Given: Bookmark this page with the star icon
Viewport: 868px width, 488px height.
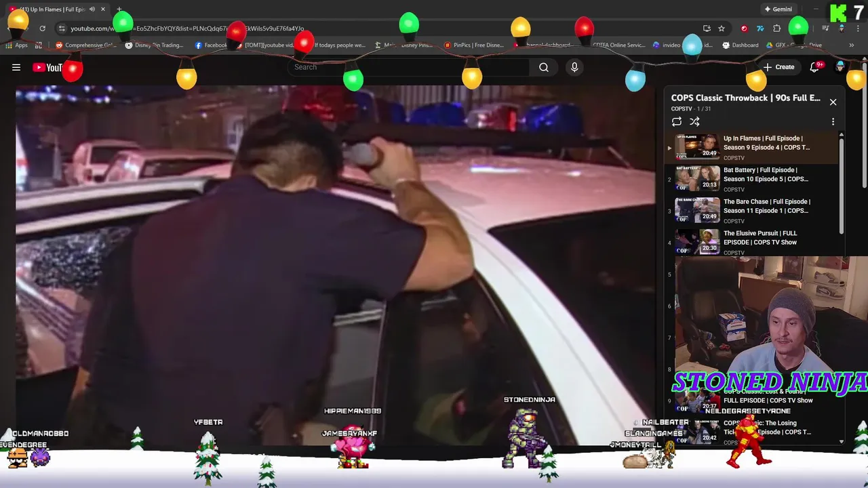Looking at the screenshot, I should [722, 28].
